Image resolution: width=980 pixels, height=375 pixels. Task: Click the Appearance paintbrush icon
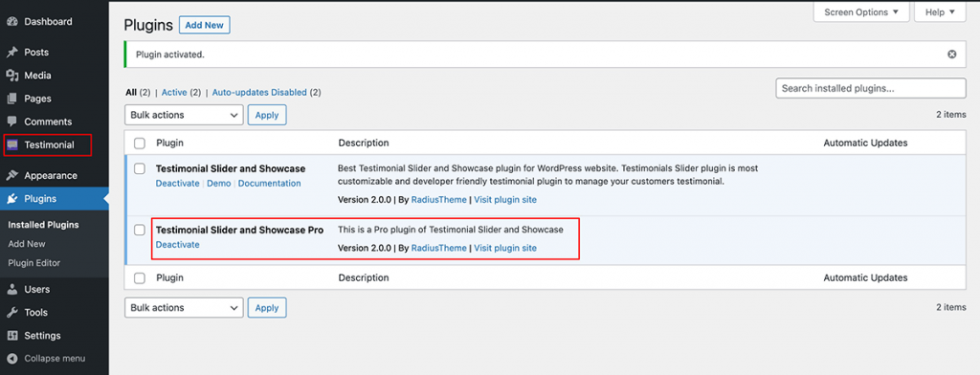[12, 176]
